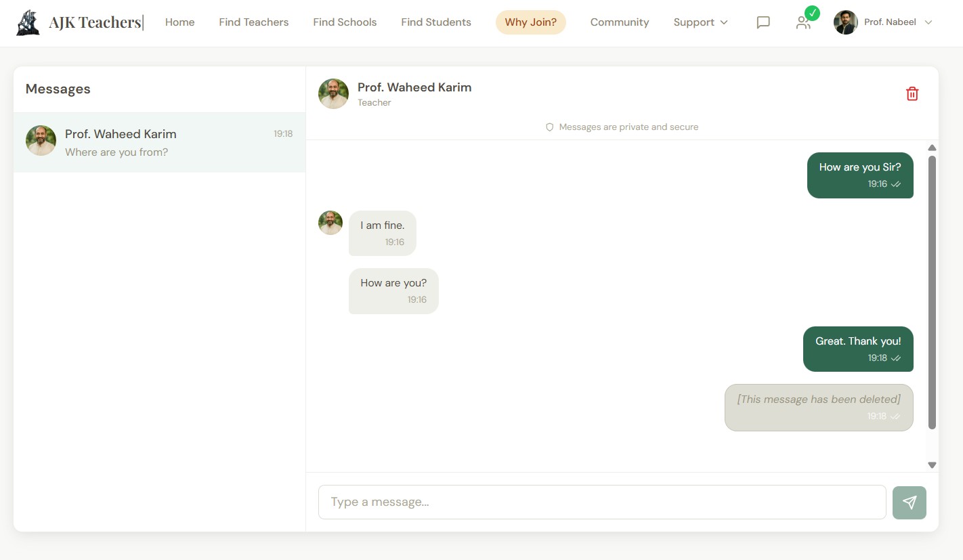
Task: Go to the Home menu item
Action: click(x=179, y=22)
